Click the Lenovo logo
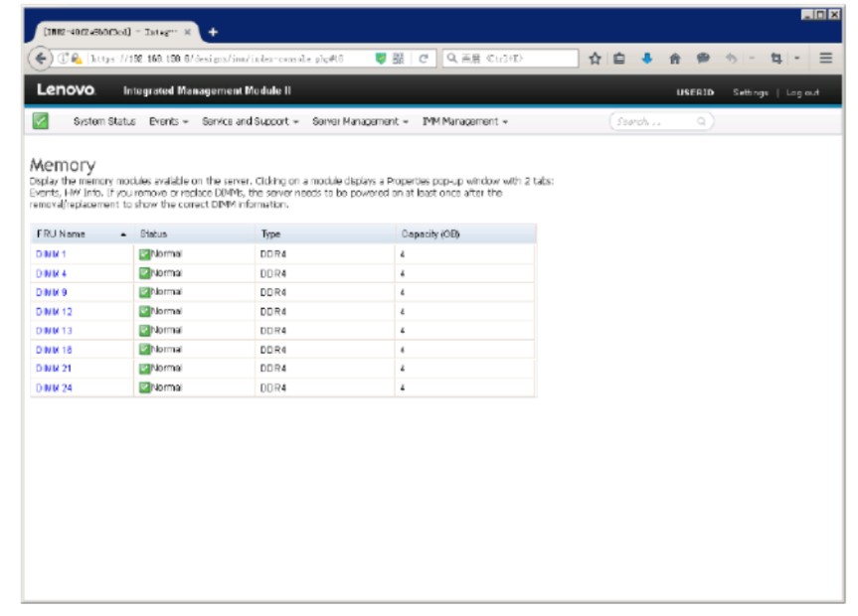The width and height of the screenshot is (858, 616). point(66,89)
